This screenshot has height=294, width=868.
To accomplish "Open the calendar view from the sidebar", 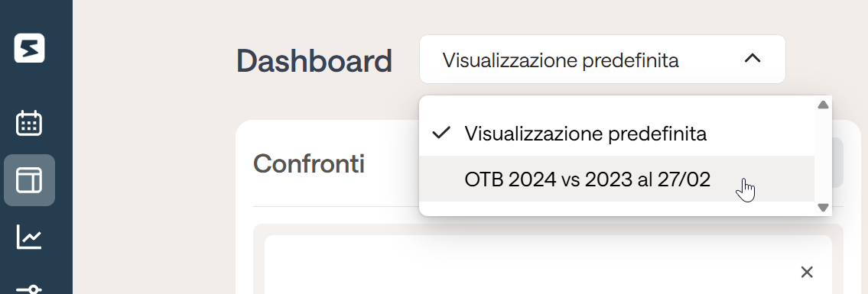I will 29,123.
